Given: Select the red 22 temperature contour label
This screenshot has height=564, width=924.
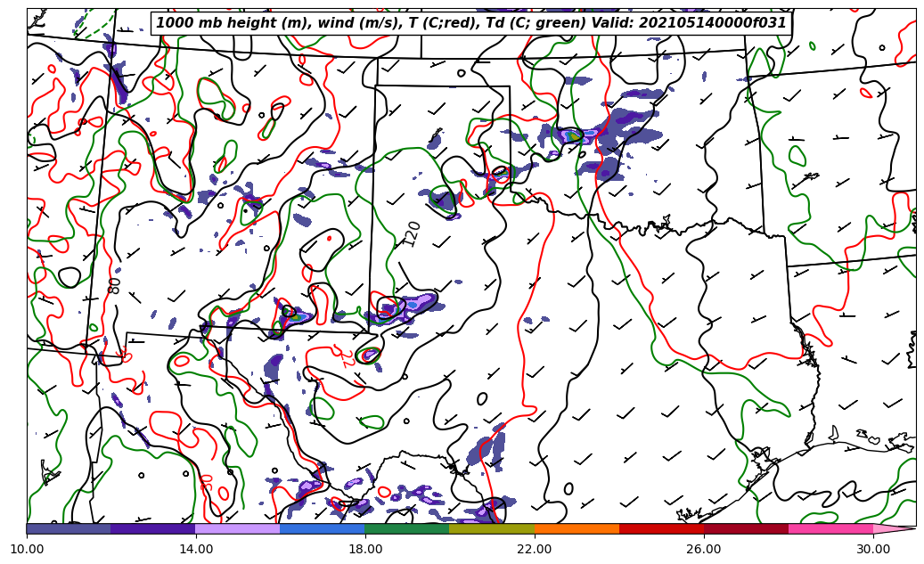Looking at the screenshot, I should (346, 357).
